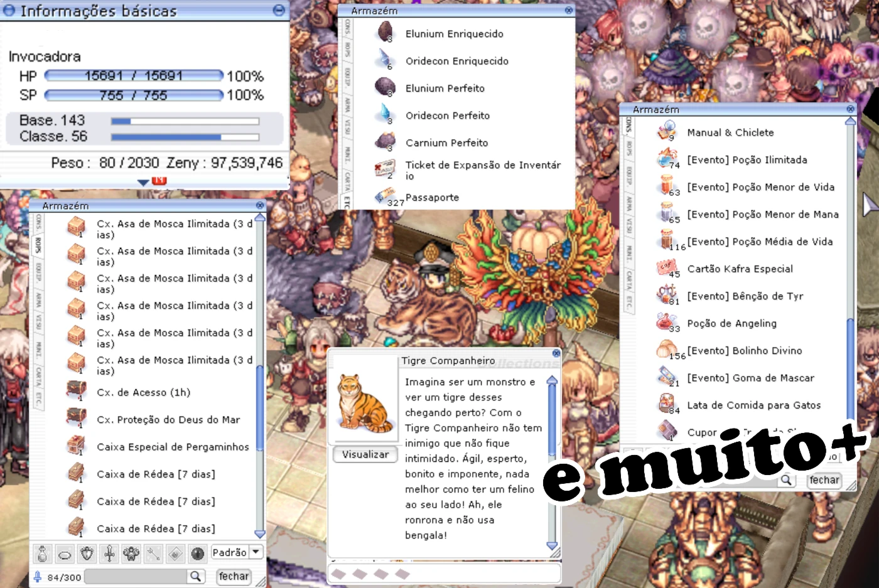Click Tigre Companheiro description scrollbar thumb

[552, 420]
